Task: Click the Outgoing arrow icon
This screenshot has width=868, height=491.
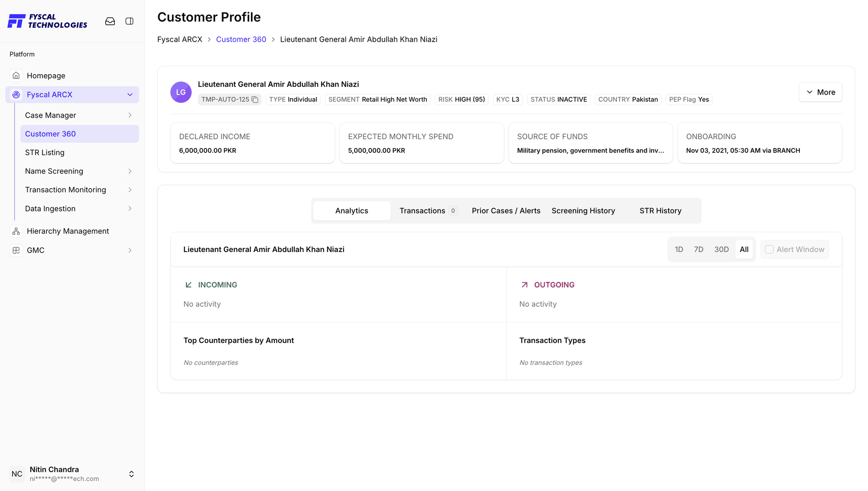Action: point(524,285)
